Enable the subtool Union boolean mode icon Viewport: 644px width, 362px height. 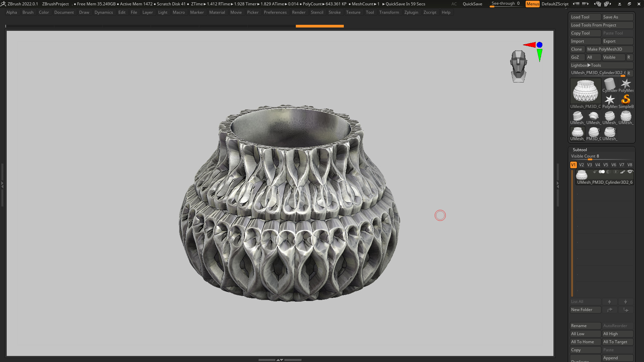(602, 172)
